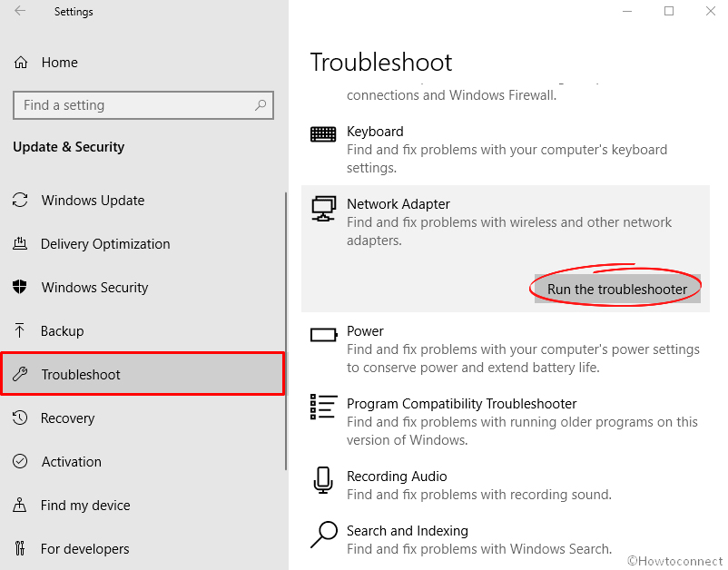Click the Power battery icon
This screenshot has width=728, height=570.
coord(324,335)
